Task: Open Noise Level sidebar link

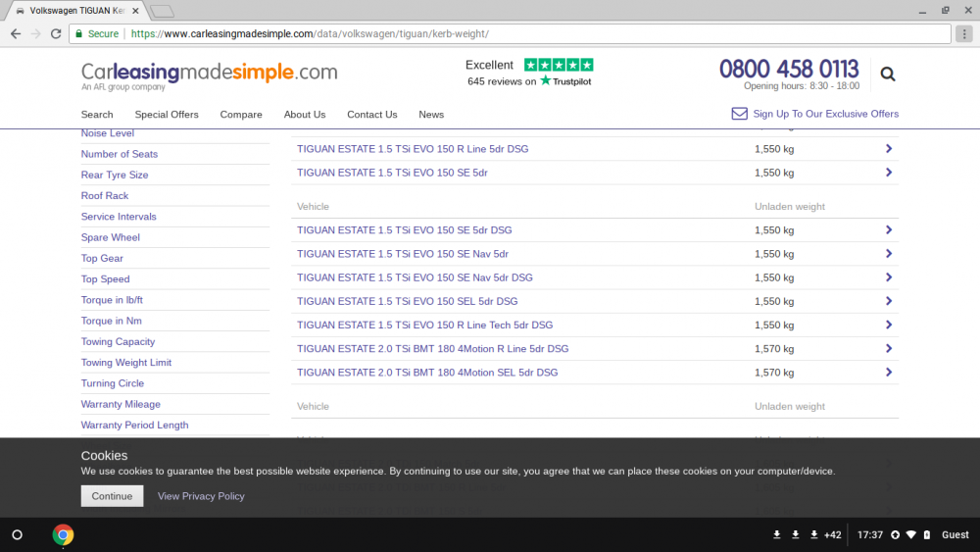Action: pyautogui.click(x=108, y=133)
